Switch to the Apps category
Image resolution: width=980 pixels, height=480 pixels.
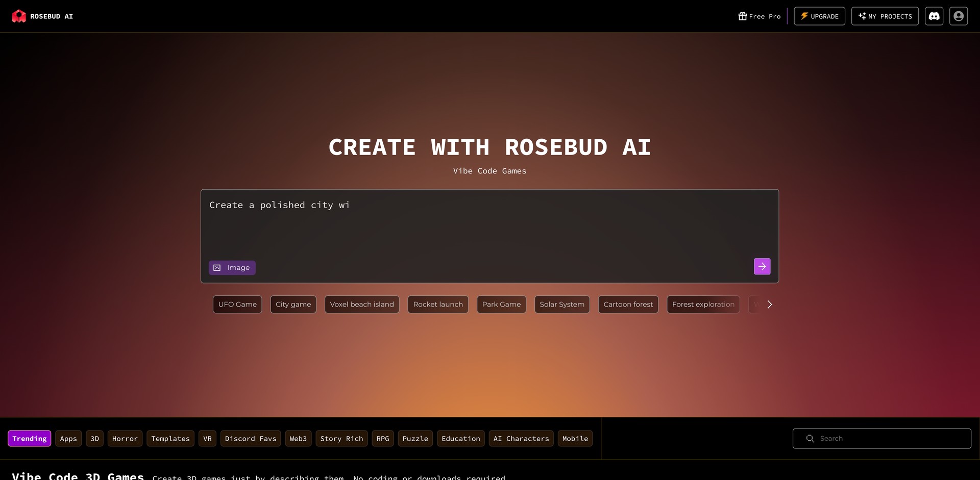[x=68, y=439]
